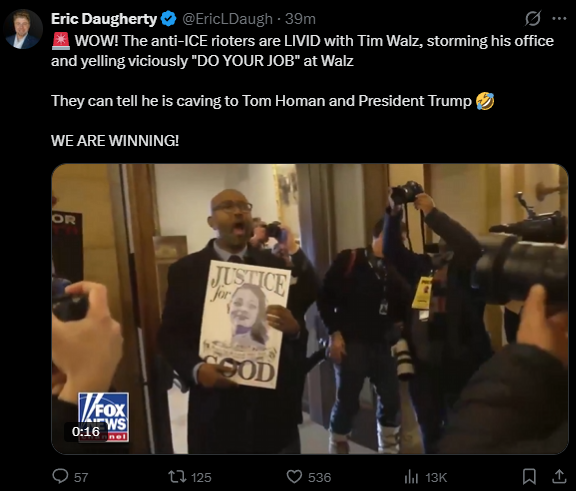Open the Eric Daugherty display name link
This screenshot has height=491, width=576.
tap(104, 19)
